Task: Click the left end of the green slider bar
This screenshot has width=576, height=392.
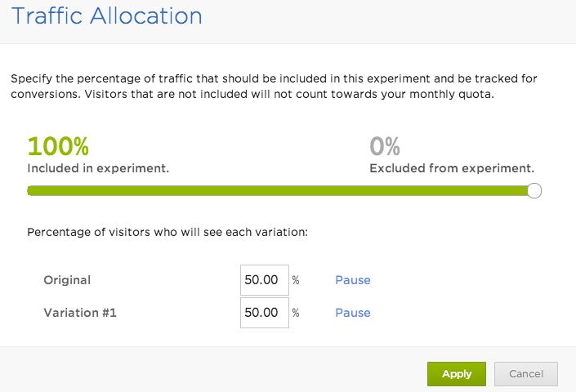Action: [31, 191]
